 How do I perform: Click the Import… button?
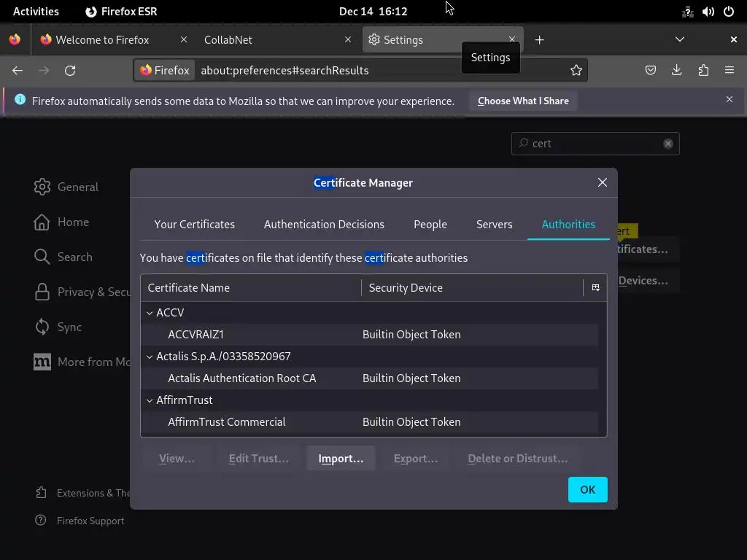pyautogui.click(x=341, y=458)
